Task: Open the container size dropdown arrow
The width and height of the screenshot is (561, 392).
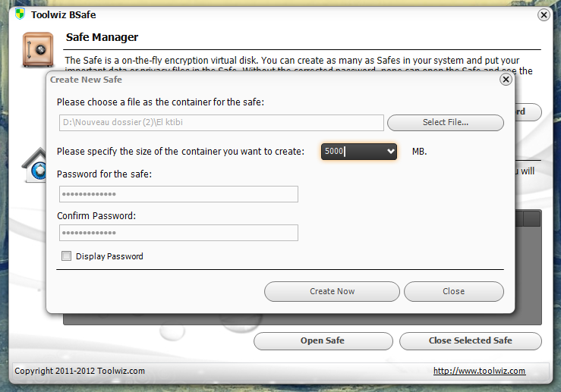Action: 391,152
